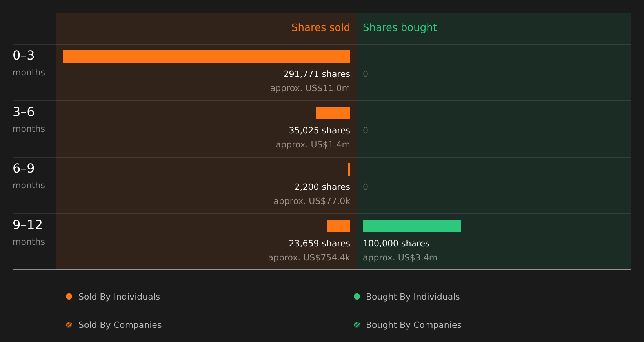
Task: Select the Bought By Companies legend label
Action: tap(413, 325)
